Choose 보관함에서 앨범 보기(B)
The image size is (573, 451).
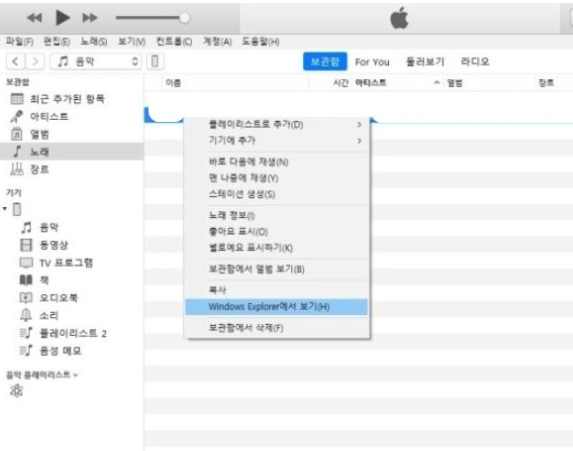277,269
